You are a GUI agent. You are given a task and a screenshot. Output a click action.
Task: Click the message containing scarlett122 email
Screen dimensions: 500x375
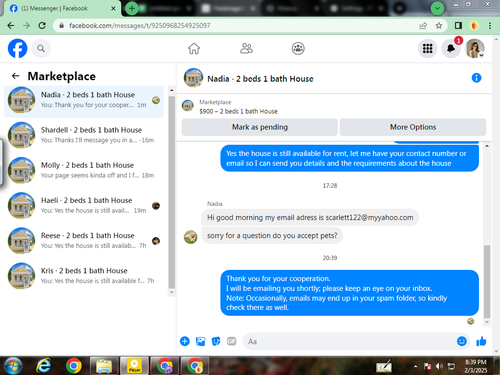[x=310, y=218]
